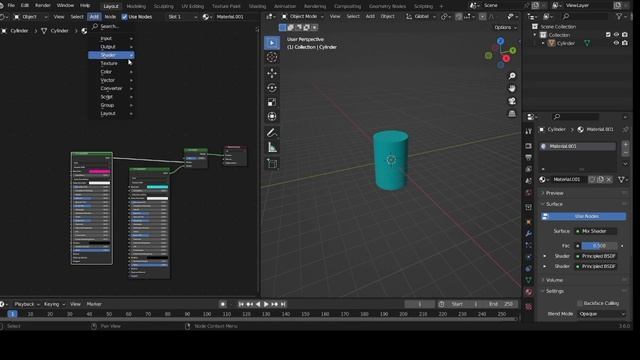Select the Rotate tool
The width and height of the screenshot is (640, 360).
pyautogui.click(x=272, y=88)
